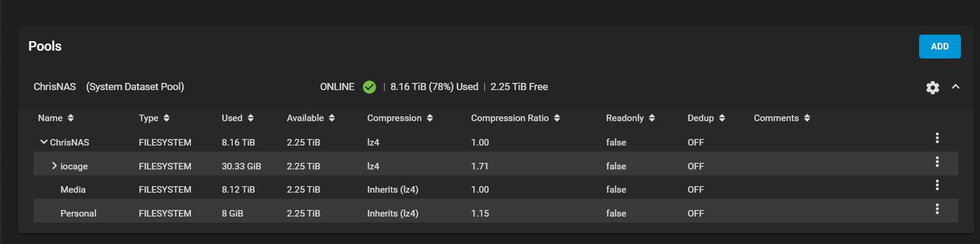Open three-dot menu for ChrisNAS dataset
980x244 pixels.
pos(937,138)
